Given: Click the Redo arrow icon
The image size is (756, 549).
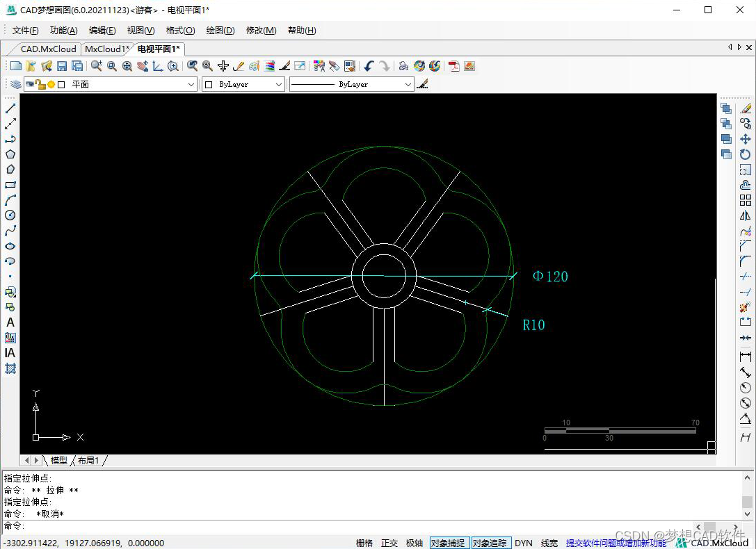Looking at the screenshot, I should [385, 66].
